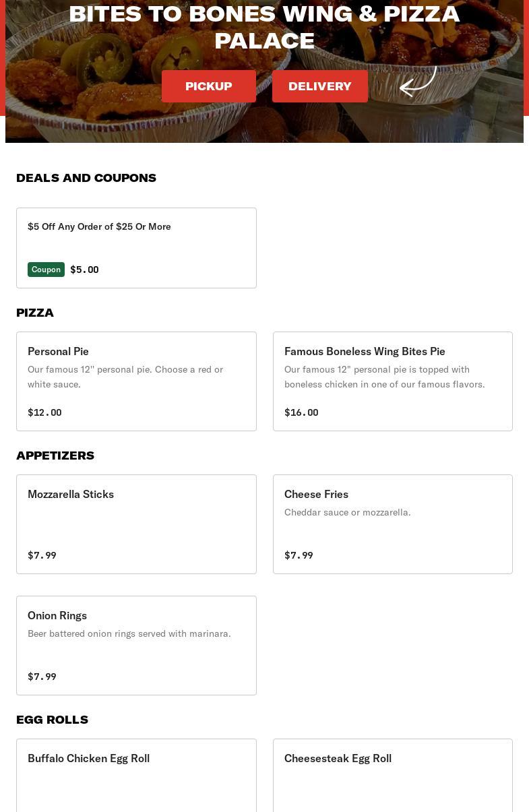
Task: Click the Deals and Coupons heading
Action: tap(86, 178)
